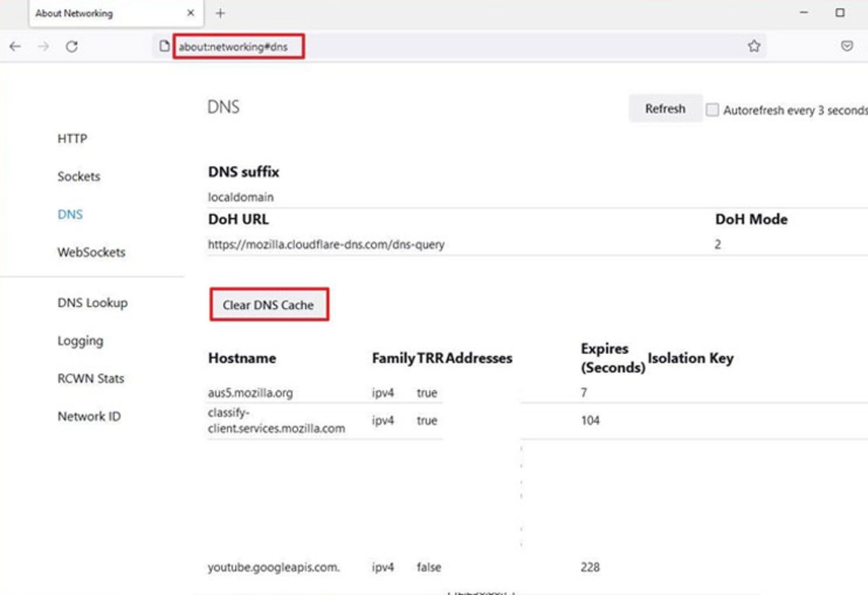Image resolution: width=868 pixels, height=595 pixels.
Task: Switch to the WebSockets section
Action: coord(90,252)
